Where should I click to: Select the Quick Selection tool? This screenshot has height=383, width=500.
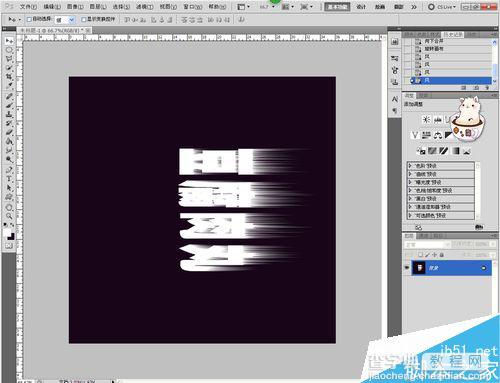9,68
